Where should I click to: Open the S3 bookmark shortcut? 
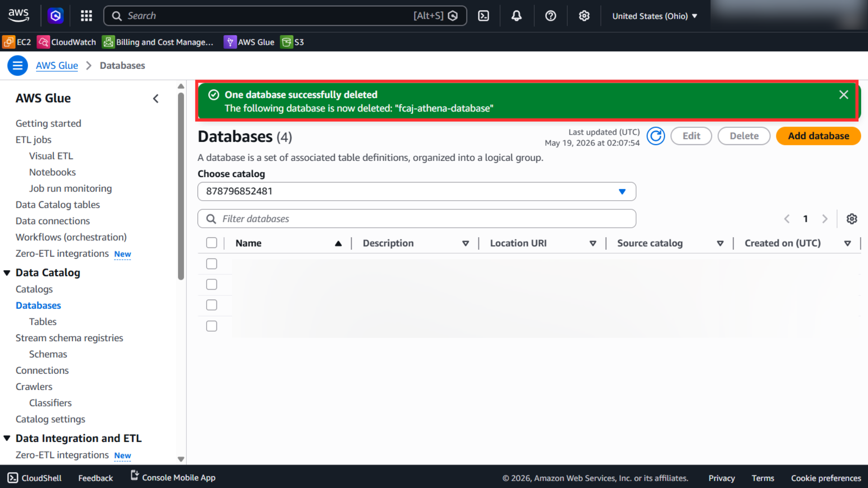(x=292, y=42)
